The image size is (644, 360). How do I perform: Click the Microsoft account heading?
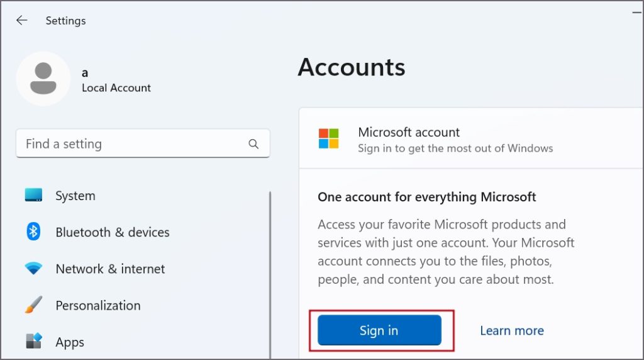pos(409,132)
